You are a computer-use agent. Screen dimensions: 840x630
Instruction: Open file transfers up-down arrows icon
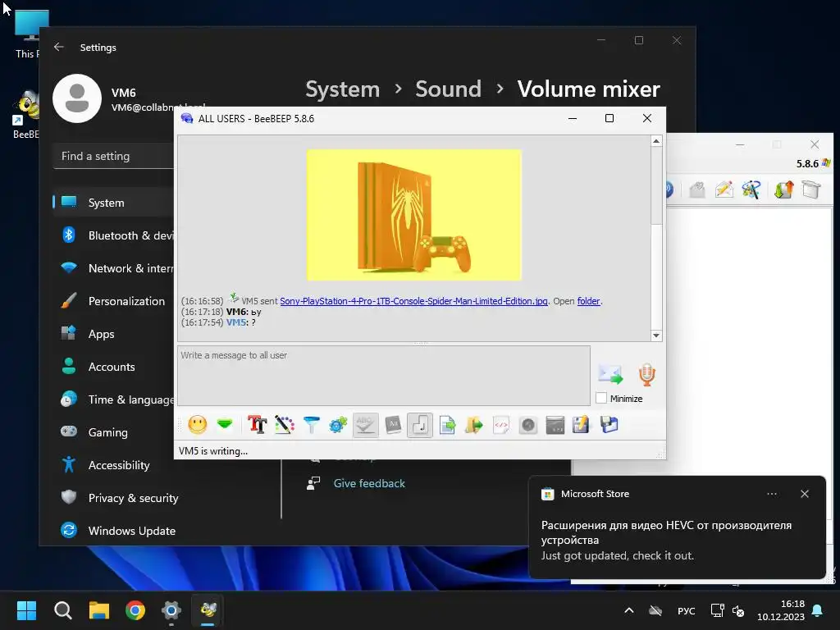click(x=783, y=189)
